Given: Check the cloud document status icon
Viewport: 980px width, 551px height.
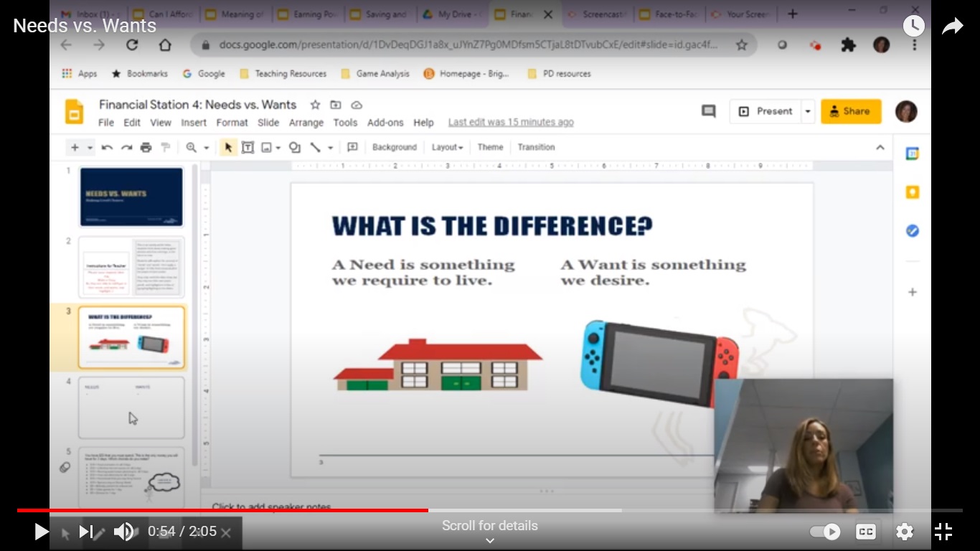Looking at the screenshot, I should pyautogui.click(x=357, y=105).
